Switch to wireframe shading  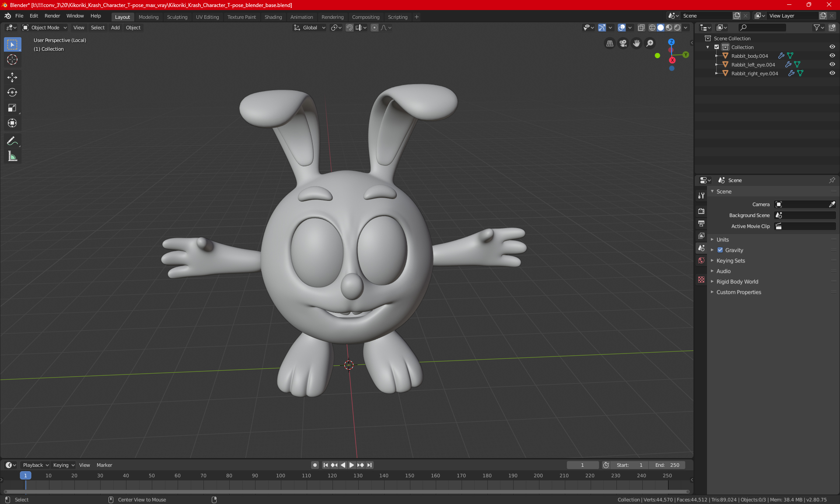click(x=652, y=28)
